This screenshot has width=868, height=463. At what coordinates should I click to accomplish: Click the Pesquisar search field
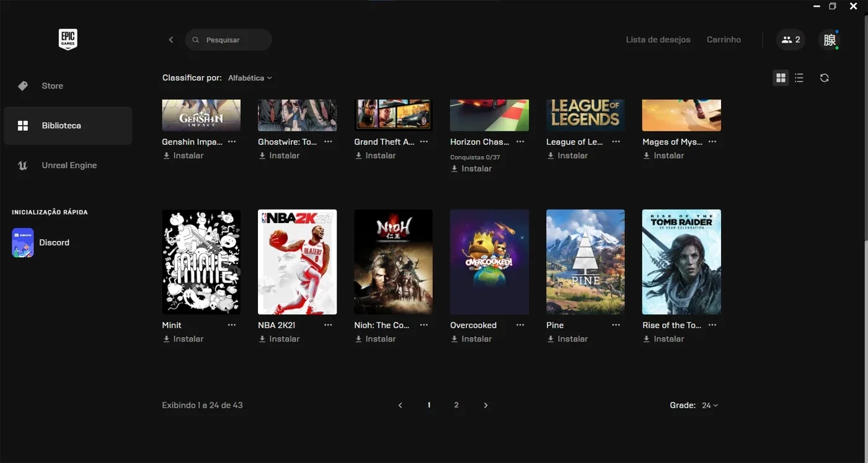tap(228, 40)
